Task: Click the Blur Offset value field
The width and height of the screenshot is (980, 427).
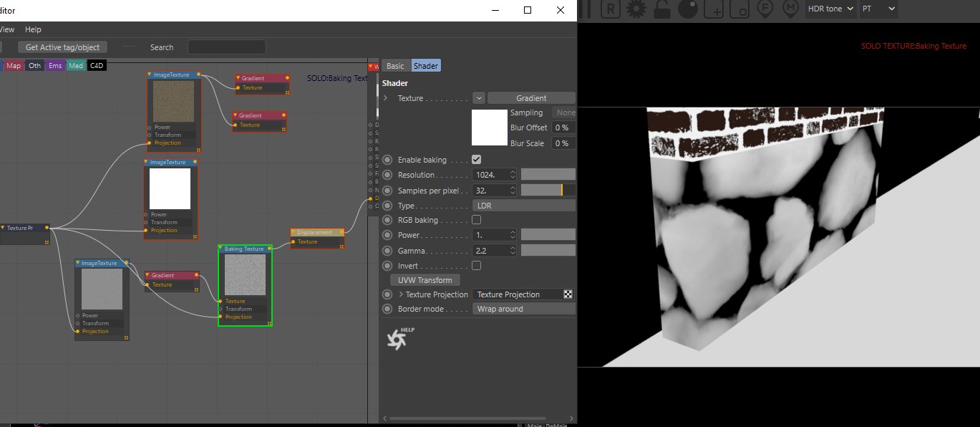Action: [564, 128]
